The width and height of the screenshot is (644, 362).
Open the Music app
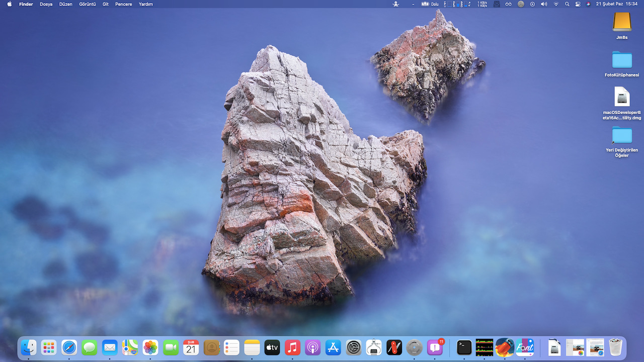292,347
